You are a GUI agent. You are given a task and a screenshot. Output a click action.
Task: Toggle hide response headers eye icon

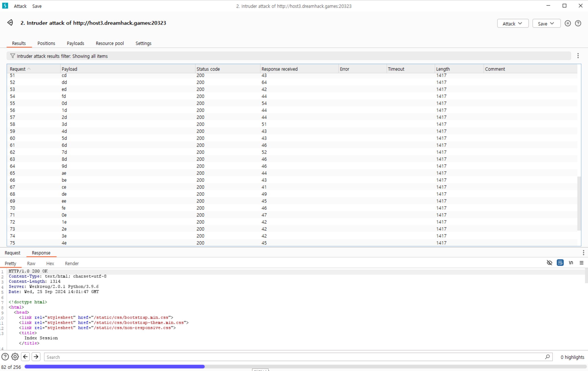(549, 263)
